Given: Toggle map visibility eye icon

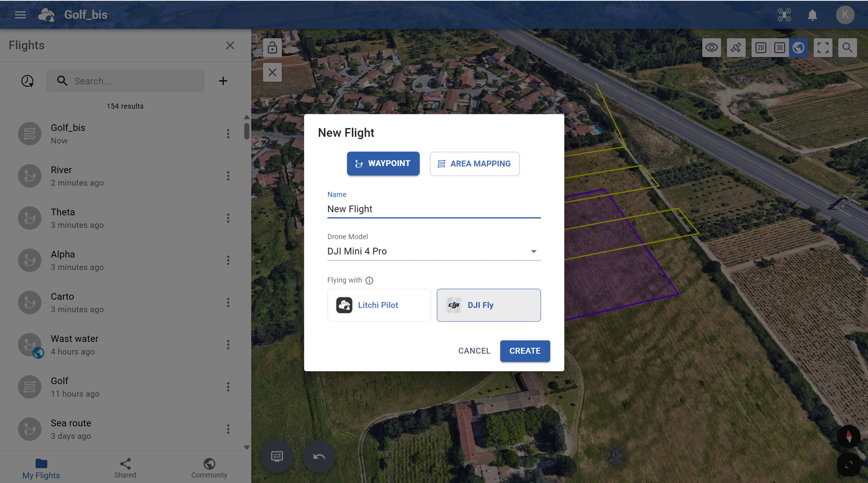Looking at the screenshot, I should [712, 47].
